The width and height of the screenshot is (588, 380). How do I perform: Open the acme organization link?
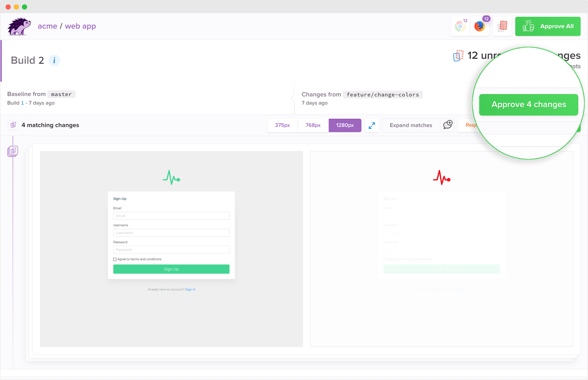tap(47, 26)
